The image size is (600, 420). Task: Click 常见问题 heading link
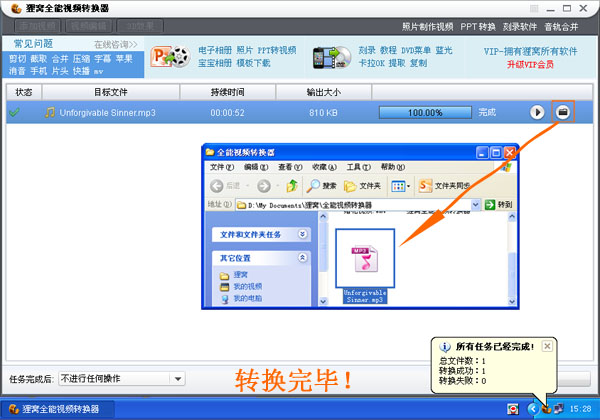pos(33,44)
